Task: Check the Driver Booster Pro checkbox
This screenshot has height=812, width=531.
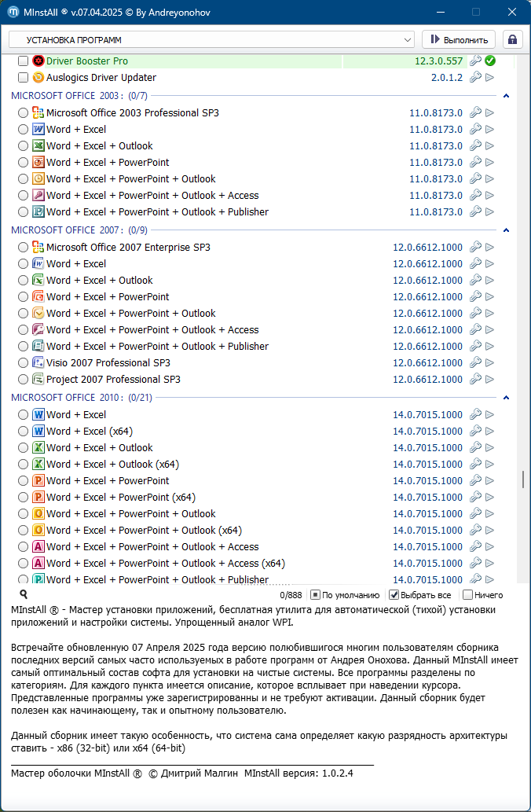Action: pos(23,61)
